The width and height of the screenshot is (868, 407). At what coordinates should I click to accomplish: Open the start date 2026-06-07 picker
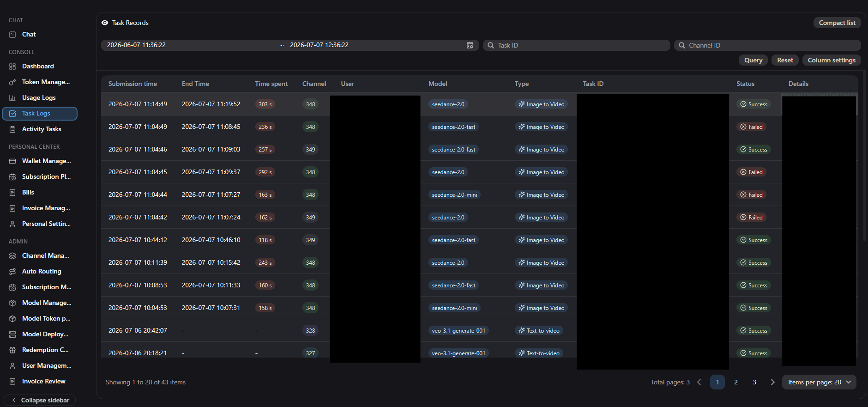pos(136,45)
